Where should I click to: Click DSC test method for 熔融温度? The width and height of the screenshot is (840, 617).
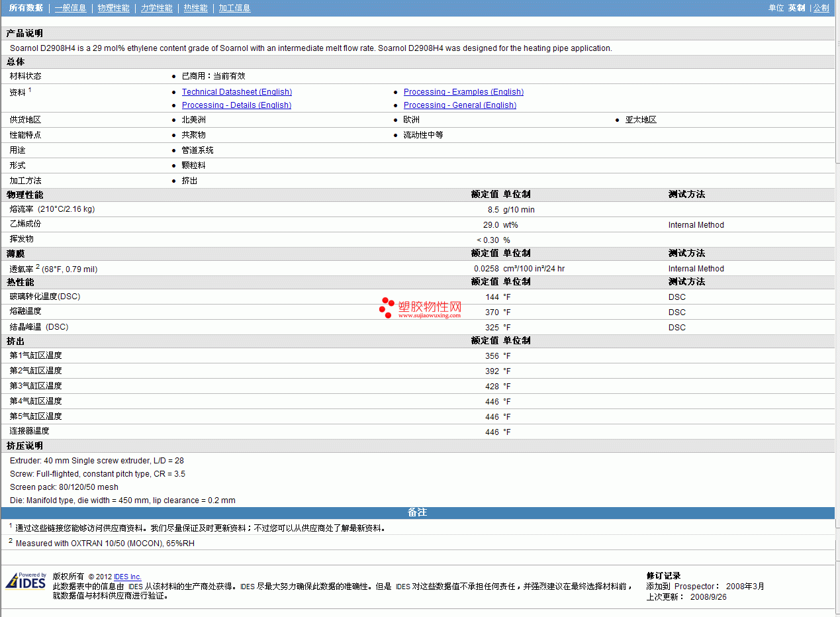coord(677,312)
